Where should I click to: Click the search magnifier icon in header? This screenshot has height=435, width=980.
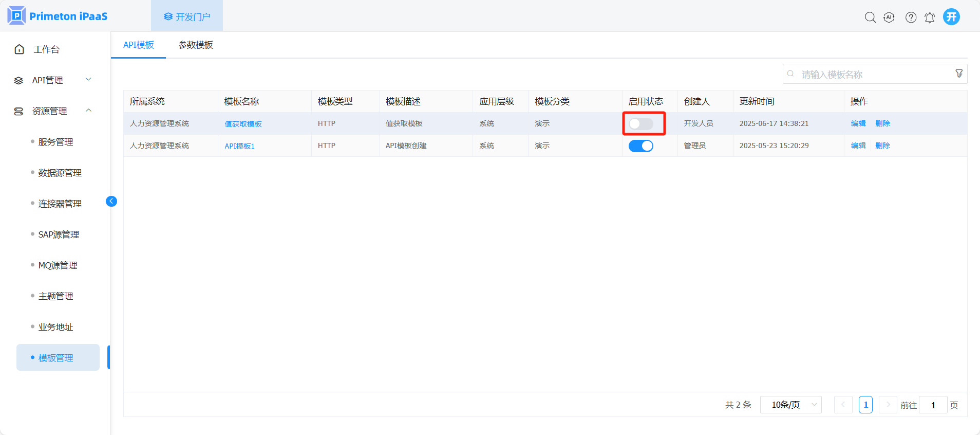coord(870,17)
